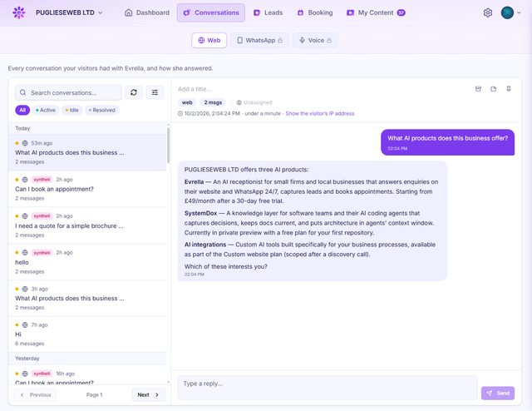This screenshot has height=411, width=532.
Task: Pin this conversation icon
Action: [509, 89]
